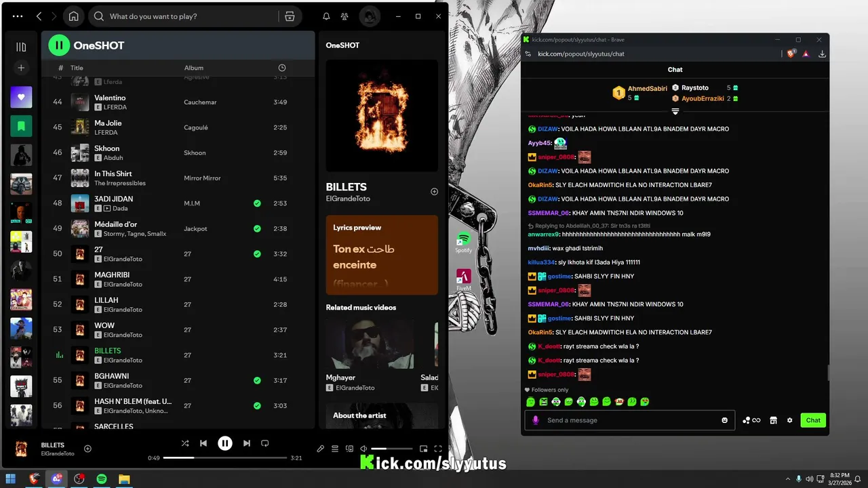Screen dimensions: 868x488
Task: Toggle shuffle in the player bar
Action: coord(185,443)
